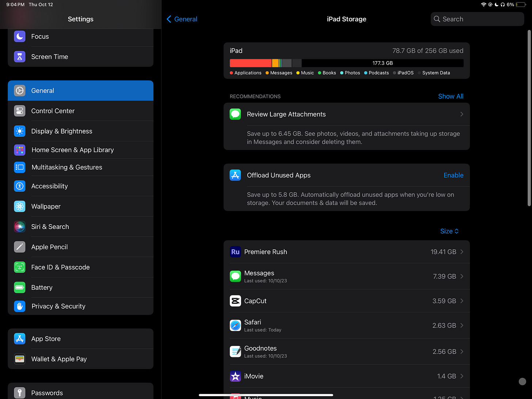Image resolution: width=532 pixels, height=399 pixels.
Task: Tap the Accessibility figure icon
Action: click(20, 186)
